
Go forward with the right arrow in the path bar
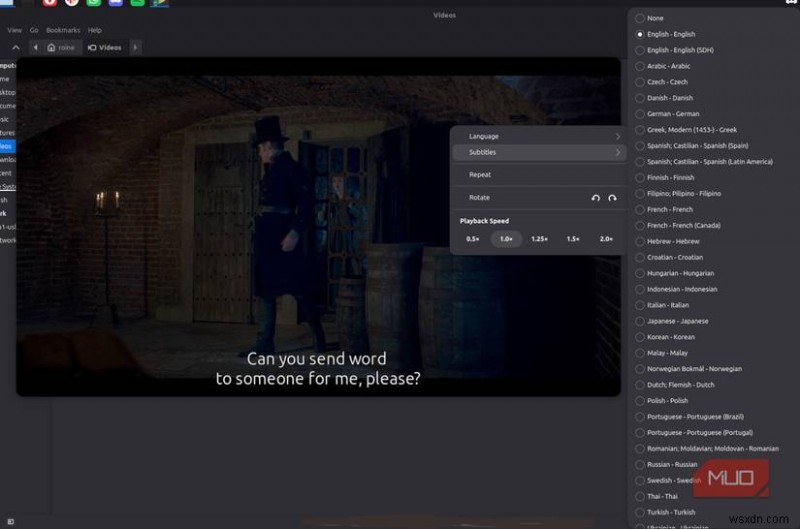[x=135, y=47]
